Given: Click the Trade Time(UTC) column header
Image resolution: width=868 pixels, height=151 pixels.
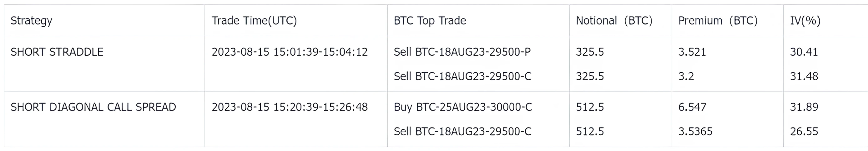Looking at the screenshot, I should 254,21.
